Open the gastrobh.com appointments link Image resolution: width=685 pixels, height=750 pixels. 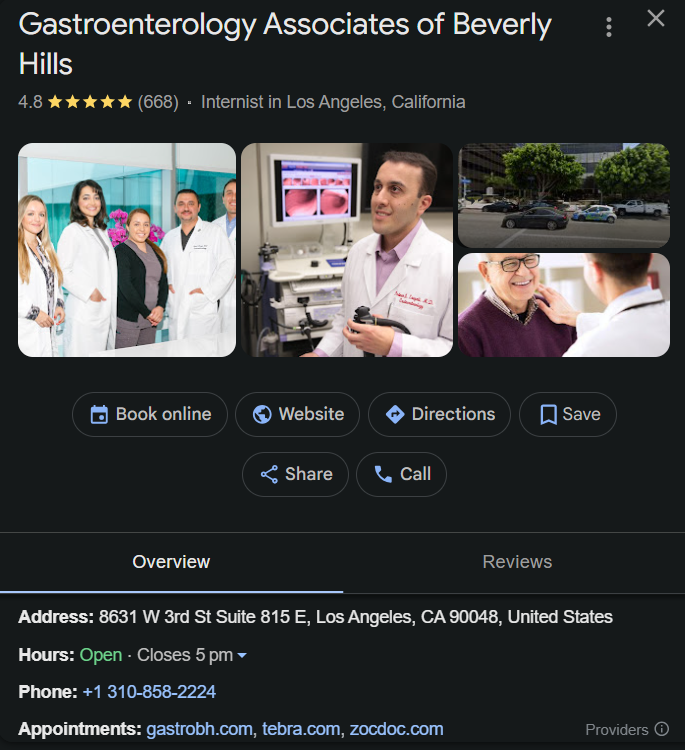[x=199, y=729]
